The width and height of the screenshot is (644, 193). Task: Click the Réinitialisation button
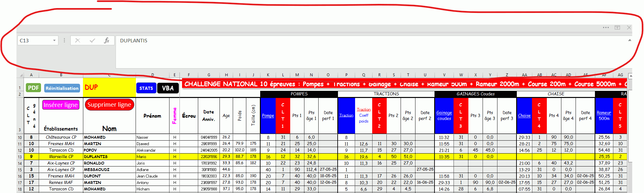tap(62, 88)
